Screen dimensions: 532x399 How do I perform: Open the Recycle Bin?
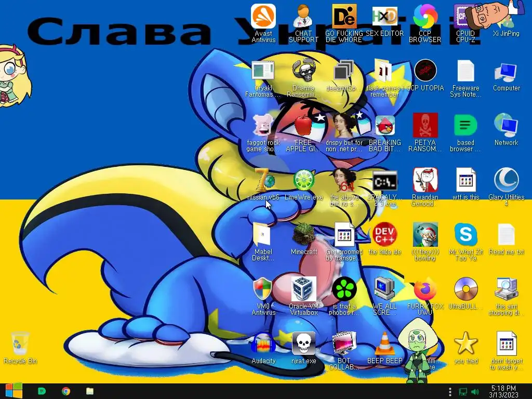[x=20, y=348]
